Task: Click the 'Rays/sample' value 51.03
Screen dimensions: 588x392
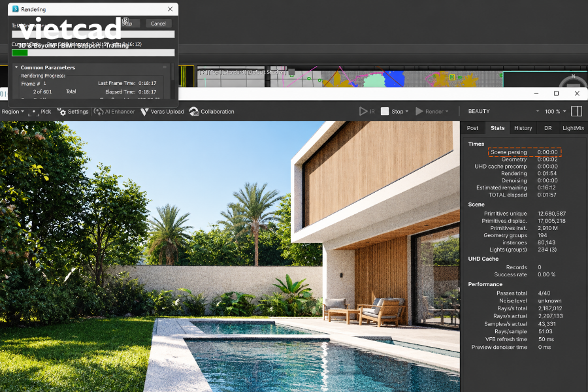Action: [x=546, y=332]
